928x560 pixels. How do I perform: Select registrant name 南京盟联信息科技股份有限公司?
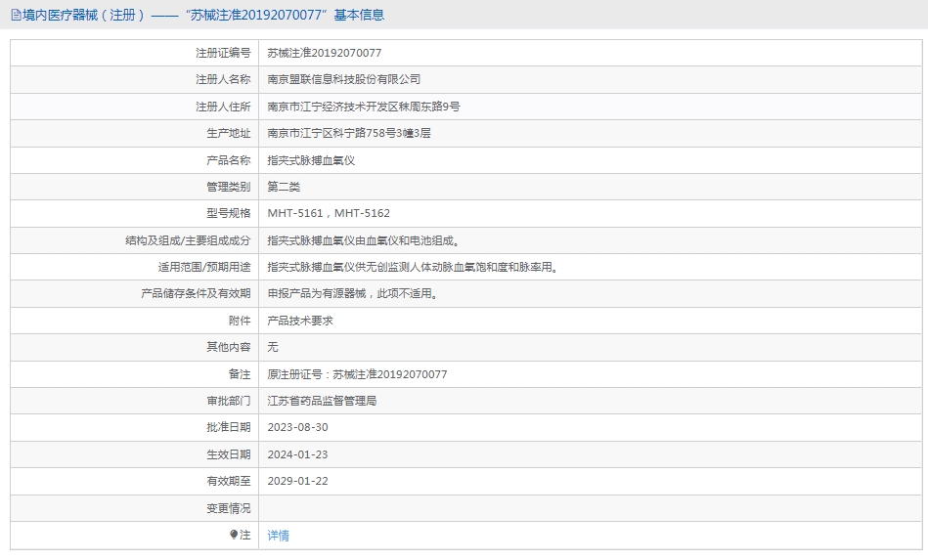344,79
